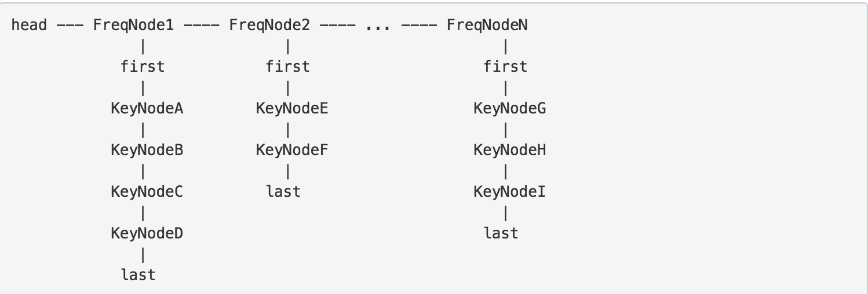868x294 pixels.
Task: Select the FreqNode2 label
Action: (270, 25)
